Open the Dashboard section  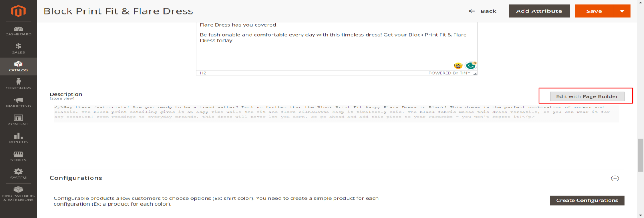pyautogui.click(x=18, y=31)
